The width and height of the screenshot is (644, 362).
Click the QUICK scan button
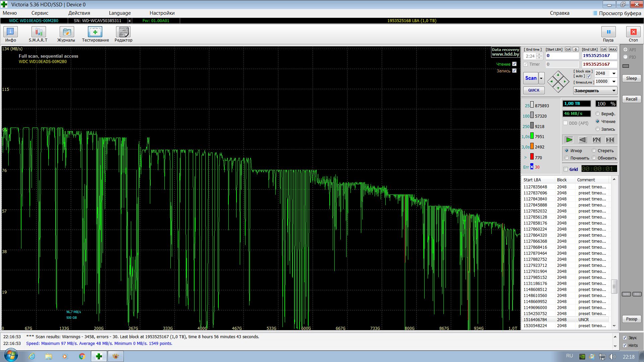click(x=534, y=90)
